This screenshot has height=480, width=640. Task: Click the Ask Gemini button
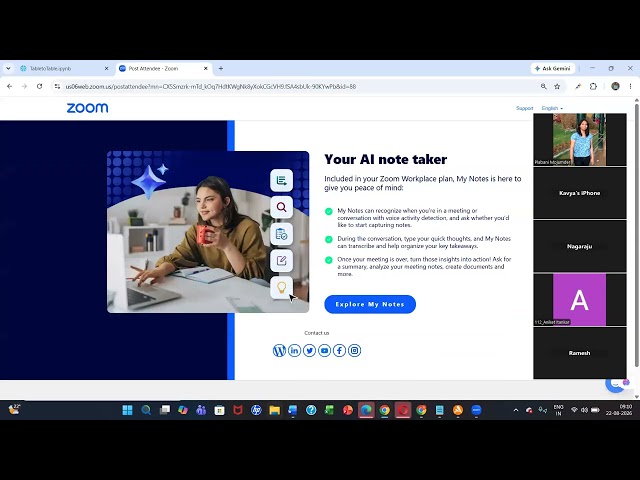(x=553, y=69)
